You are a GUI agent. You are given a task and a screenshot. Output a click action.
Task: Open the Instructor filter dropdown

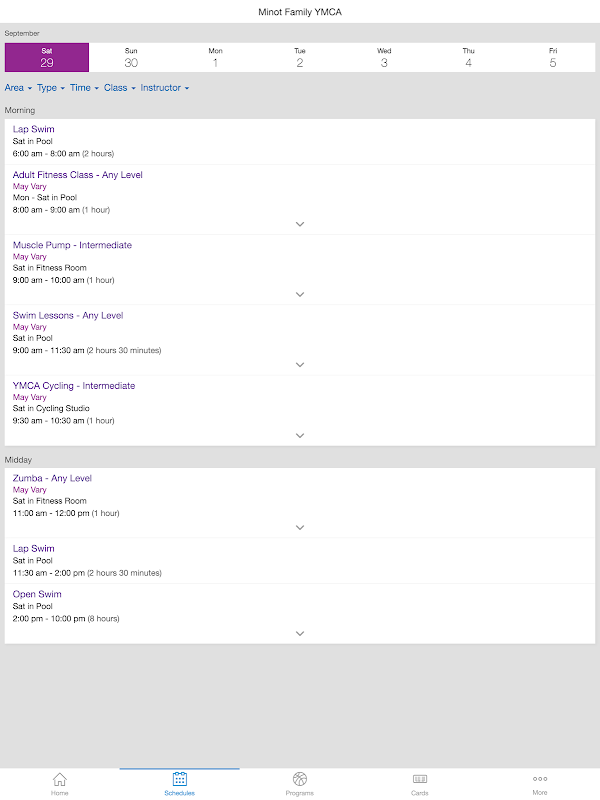(164, 88)
